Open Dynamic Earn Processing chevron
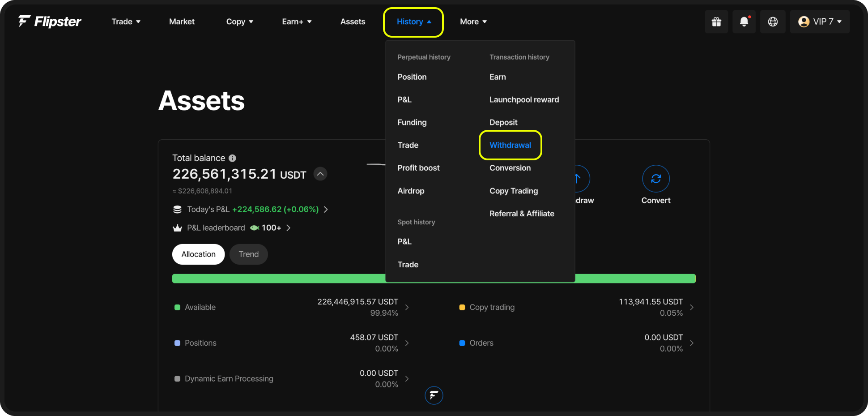Screen dimensions: 868x416 pos(407,379)
